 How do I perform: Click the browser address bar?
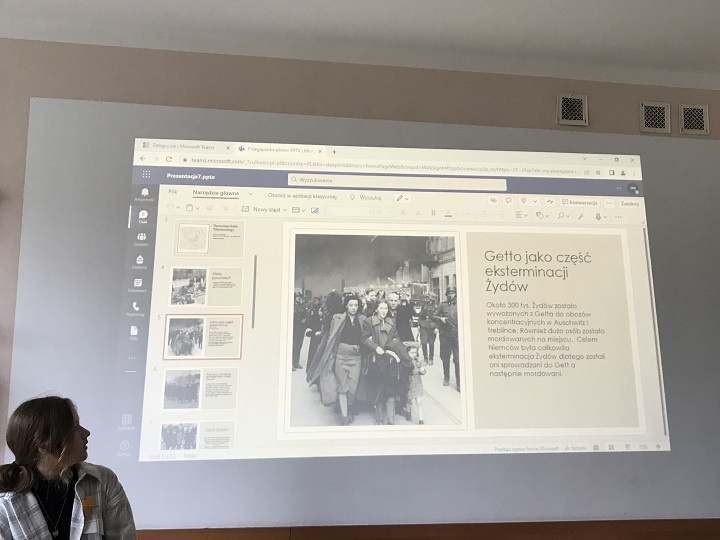point(381,166)
